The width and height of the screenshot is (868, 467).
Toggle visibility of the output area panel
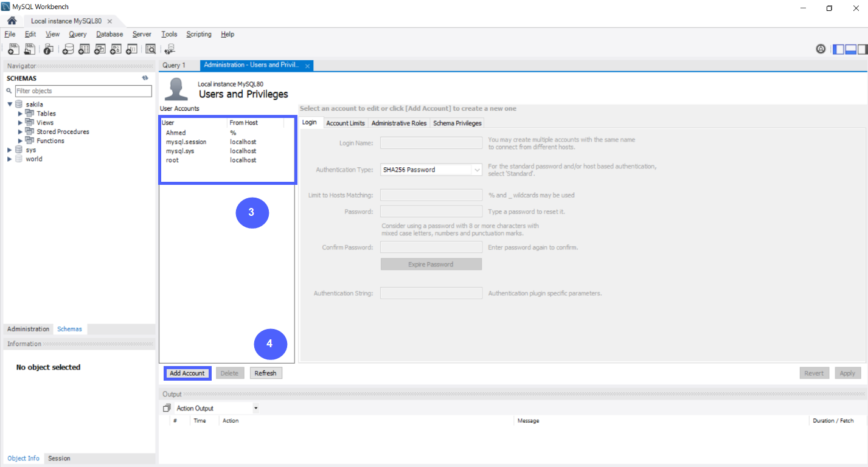click(x=851, y=49)
